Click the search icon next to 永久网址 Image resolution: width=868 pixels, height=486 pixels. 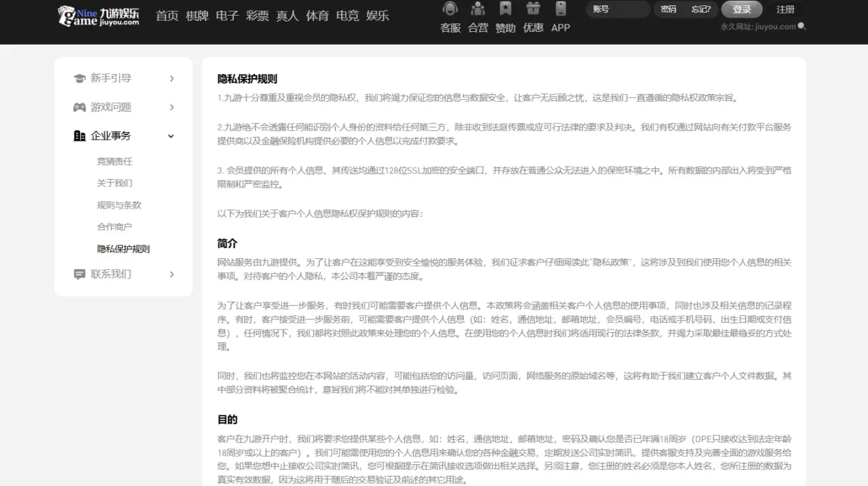tap(802, 26)
